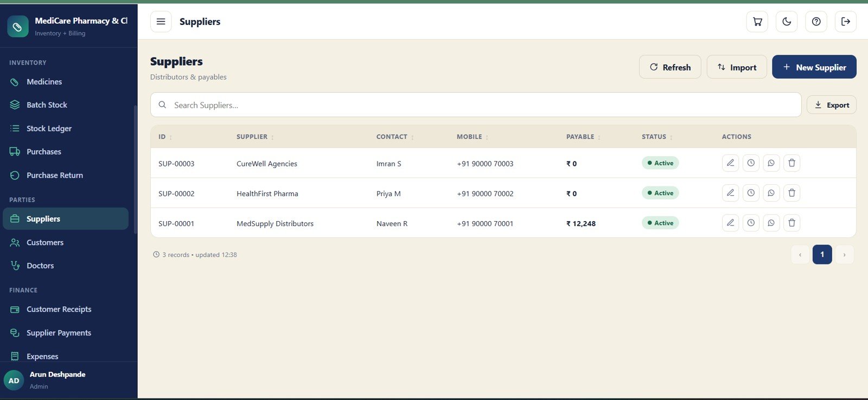Click SUP-00001 supplier ID
The width and height of the screenshot is (868, 400).
(x=176, y=223)
